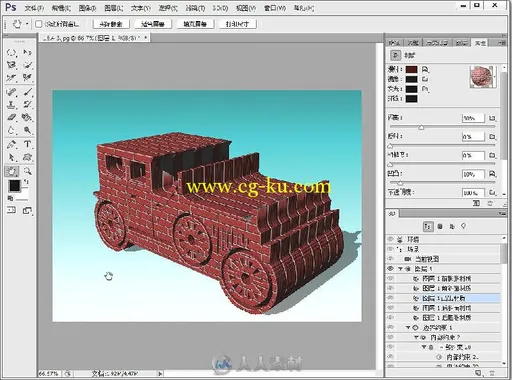Open properties panel flyout menu
Viewport: 512px width, 380px height.
tap(502, 43)
